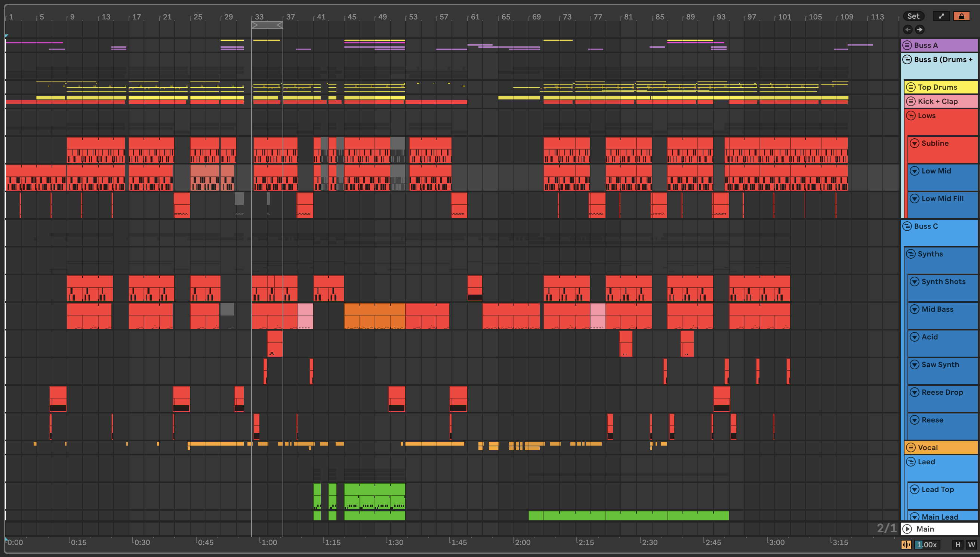Toggle the waveform optimize display button
The image size is (980, 557).
(906, 544)
